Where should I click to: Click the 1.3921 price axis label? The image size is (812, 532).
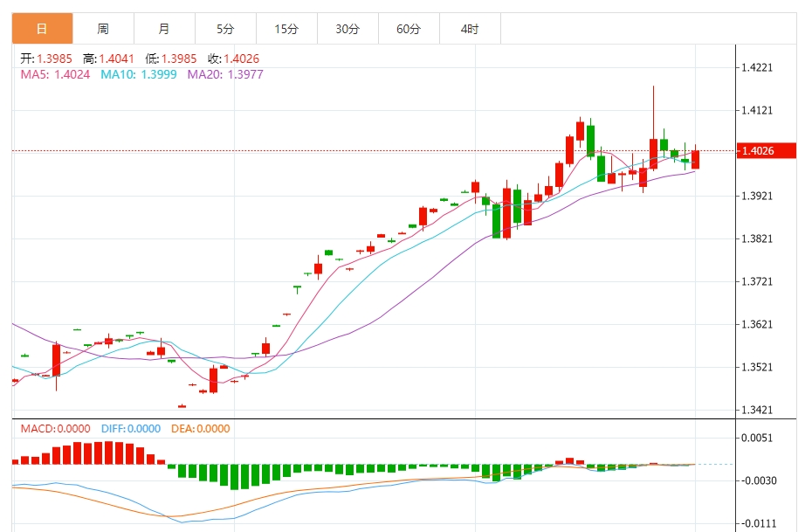pos(757,196)
